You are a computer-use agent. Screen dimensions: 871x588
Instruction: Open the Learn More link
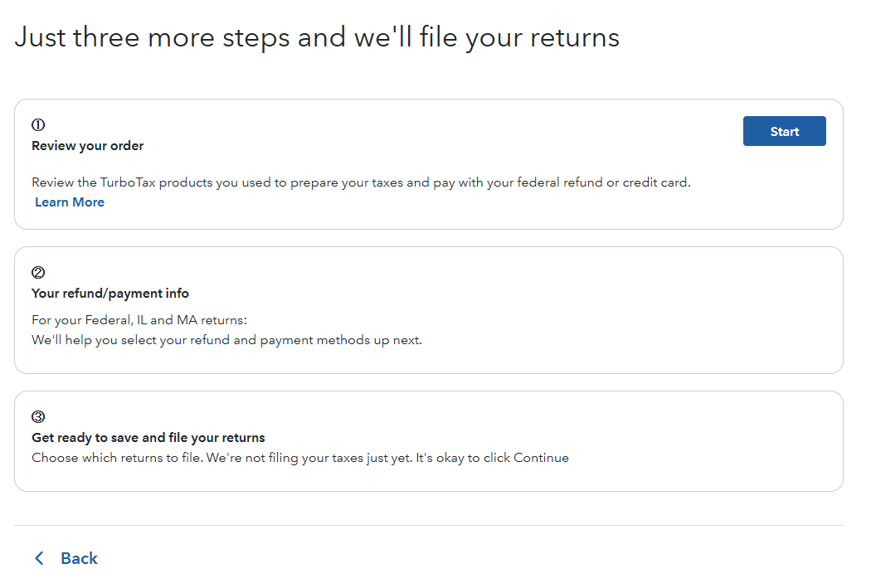click(70, 202)
